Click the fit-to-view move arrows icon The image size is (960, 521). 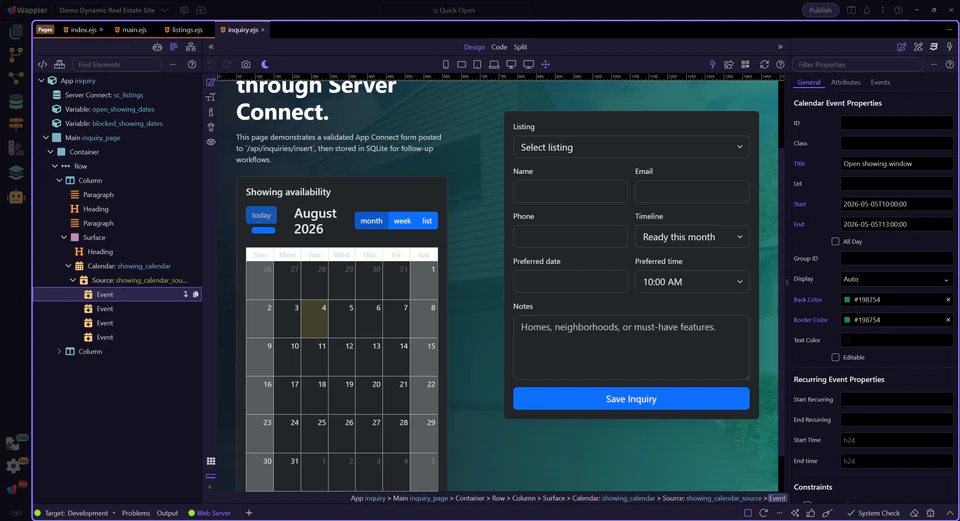pos(546,64)
